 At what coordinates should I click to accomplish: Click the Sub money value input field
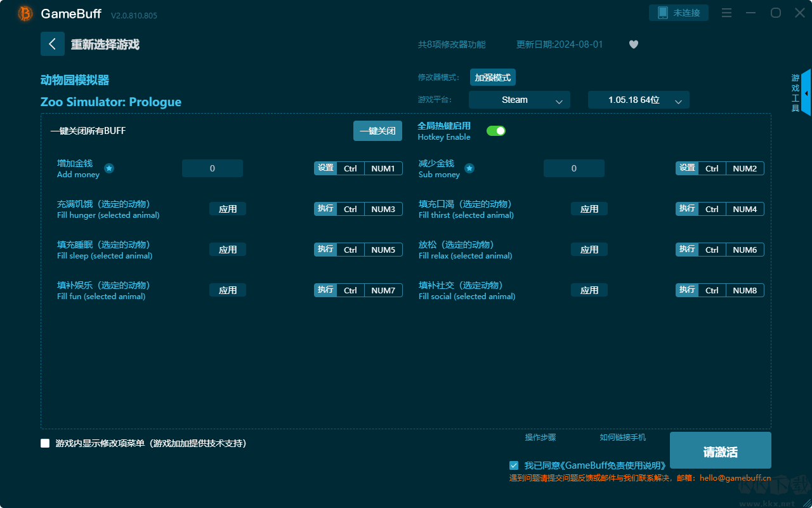574,168
